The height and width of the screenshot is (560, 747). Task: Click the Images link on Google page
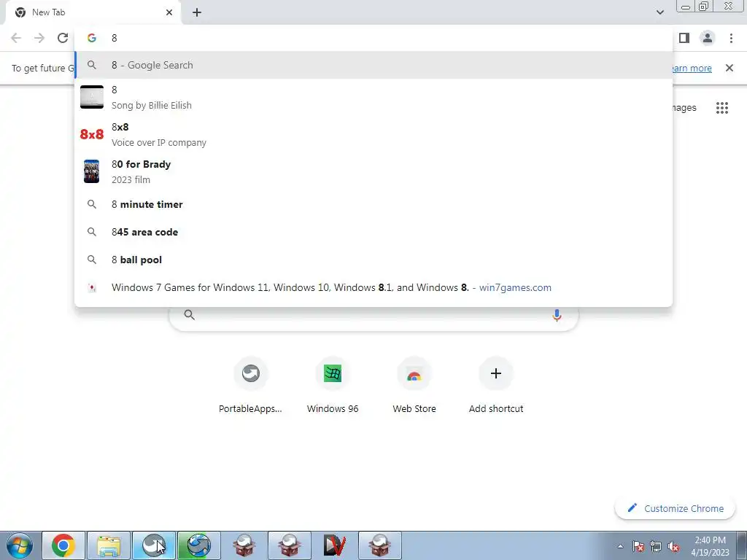pyautogui.click(x=684, y=108)
